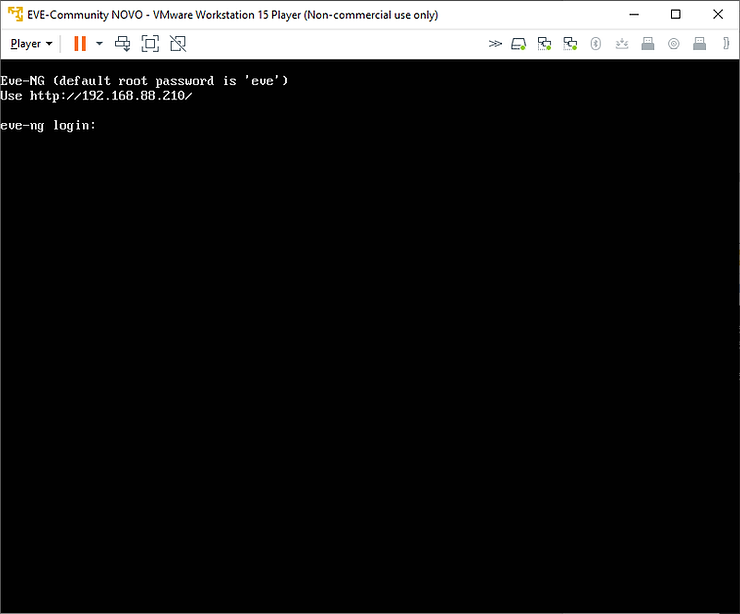
Task: Expand the power options dropdown arrow
Action: pyautogui.click(x=99, y=44)
